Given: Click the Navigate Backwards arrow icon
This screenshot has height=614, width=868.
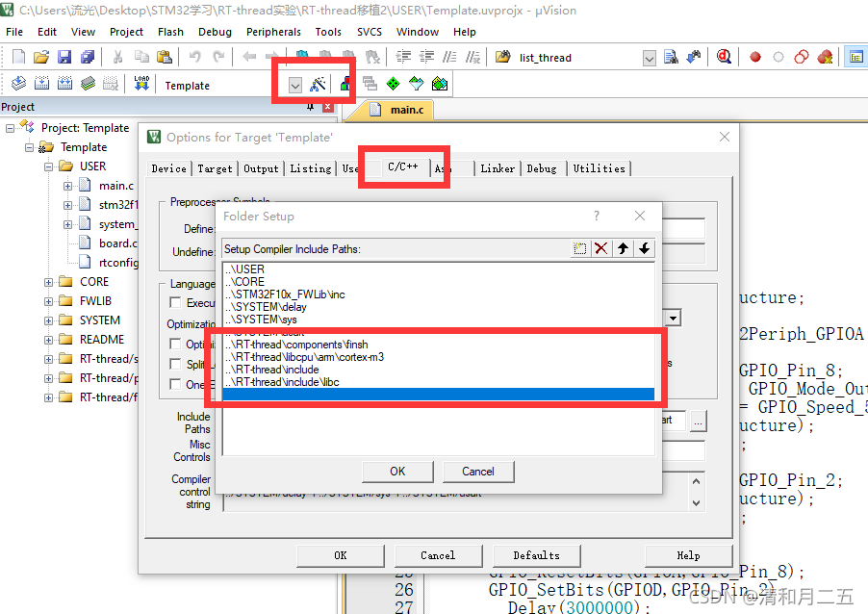Looking at the screenshot, I should tap(249, 57).
